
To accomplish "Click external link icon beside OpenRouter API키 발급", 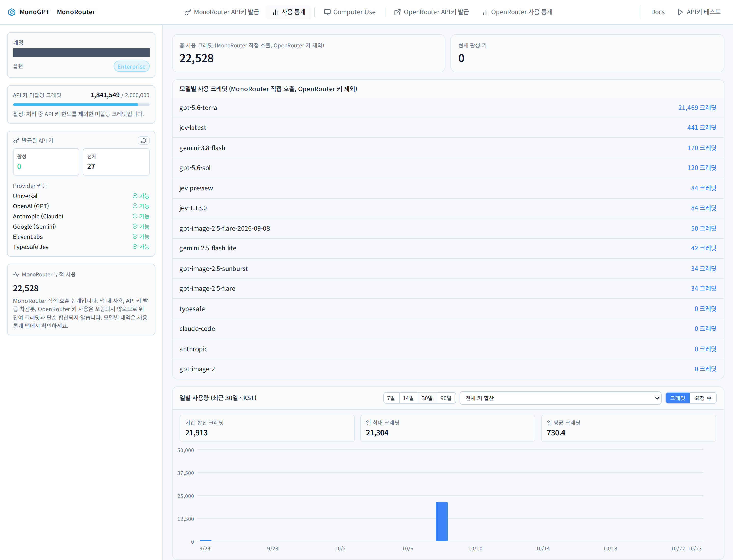I will coord(397,12).
